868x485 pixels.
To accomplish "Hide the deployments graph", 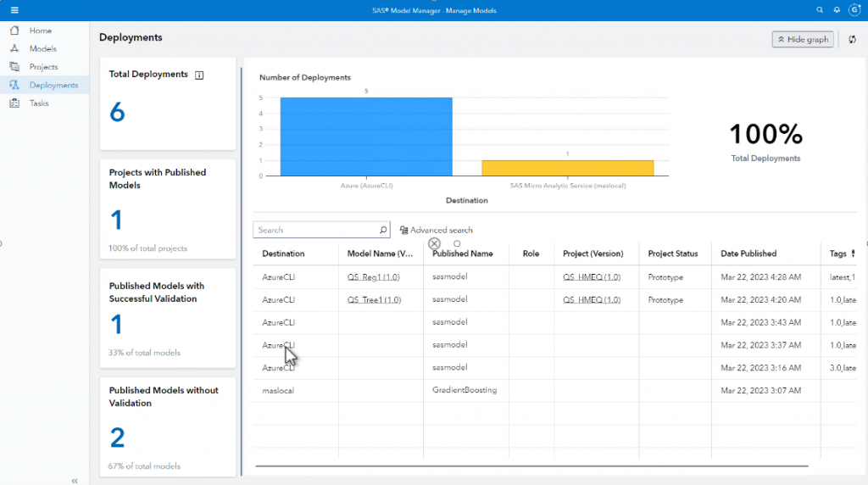I will point(802,40).
